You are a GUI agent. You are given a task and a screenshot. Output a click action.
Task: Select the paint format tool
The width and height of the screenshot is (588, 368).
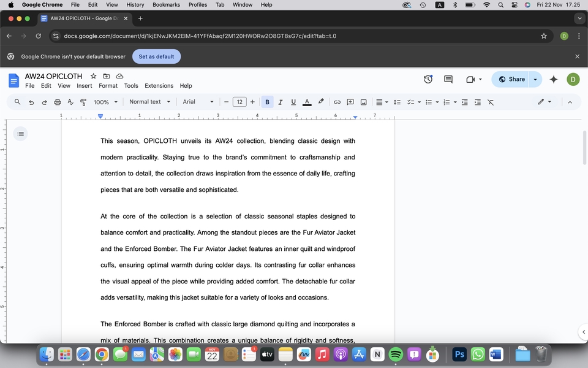(83, 102)
